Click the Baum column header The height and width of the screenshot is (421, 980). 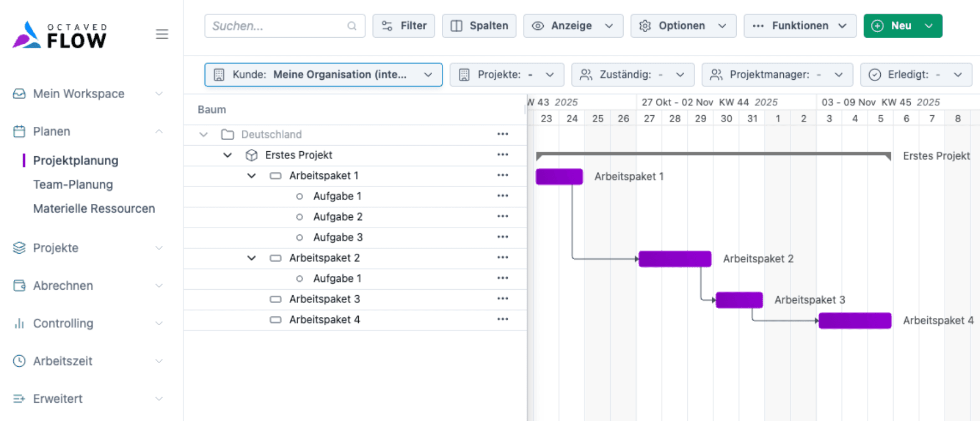tap(212, 110)
